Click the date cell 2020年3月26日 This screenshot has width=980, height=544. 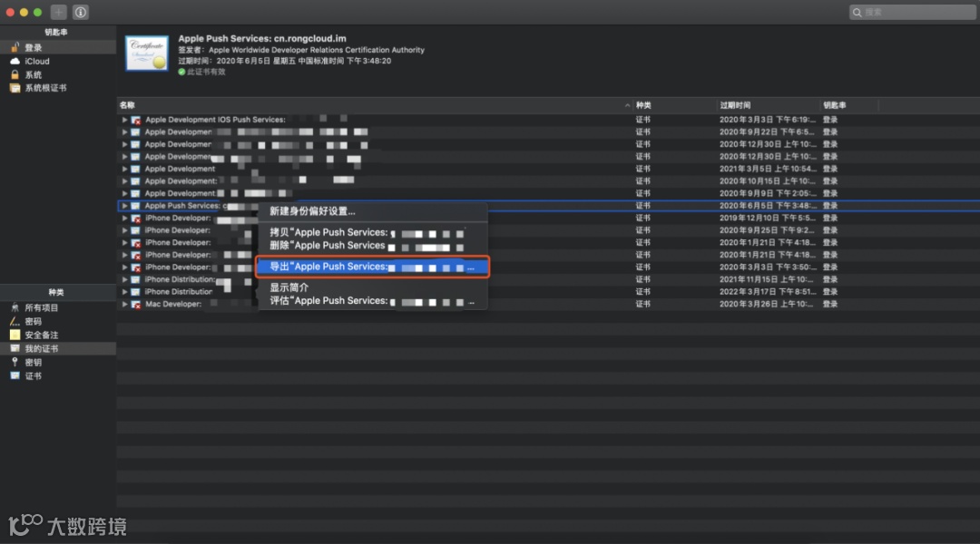[766, 304]
